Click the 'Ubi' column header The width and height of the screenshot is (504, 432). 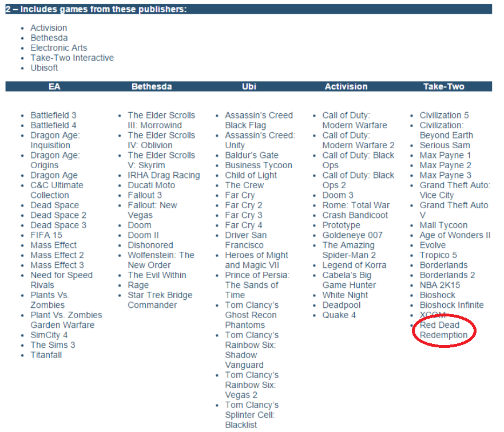pyautogui.click(x=249, y=86)
